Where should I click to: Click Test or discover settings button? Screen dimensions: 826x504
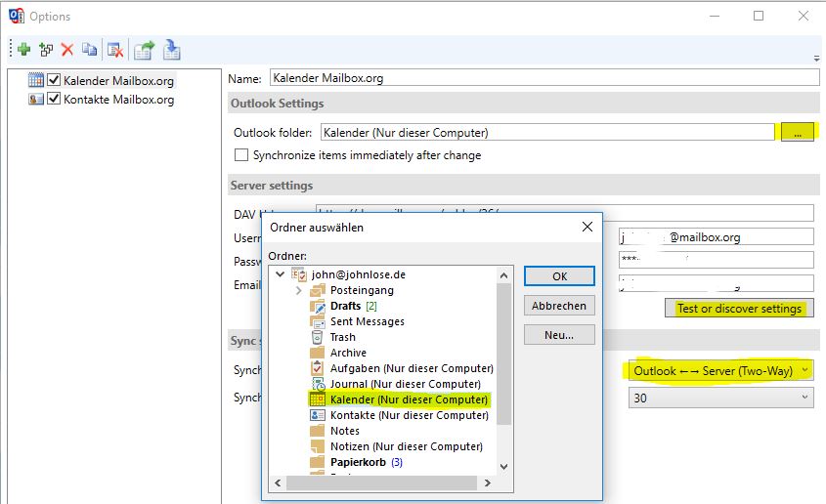click(739, 309)
